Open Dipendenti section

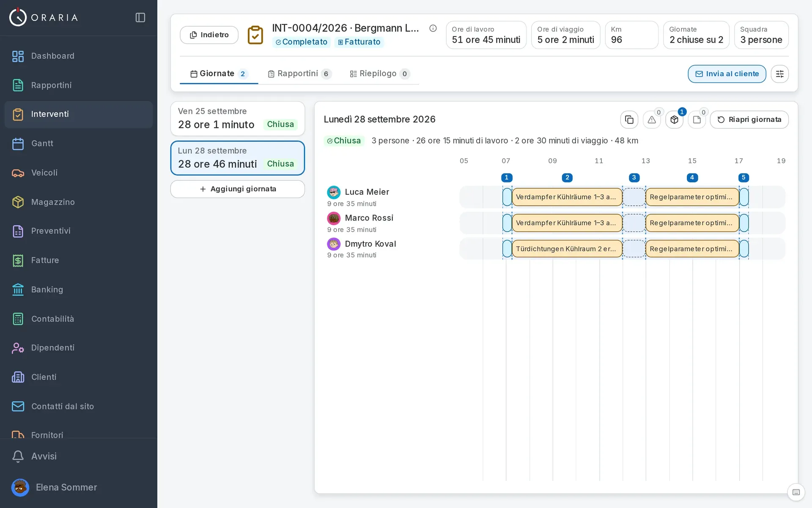[79, 348]
